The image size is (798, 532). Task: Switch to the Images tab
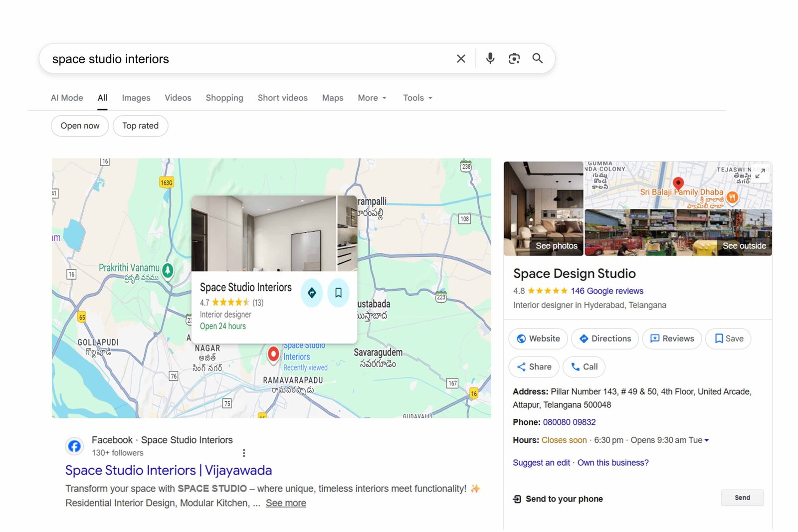(x=136, y=98)
